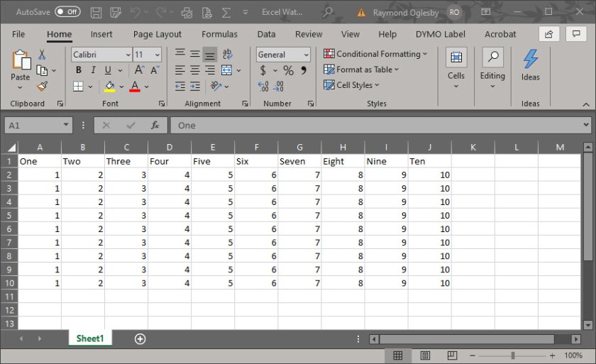Click the Share icon near Acrobat tab
Image resolution: width=596 pixels, height=364 pixels.
coord(549,34)
